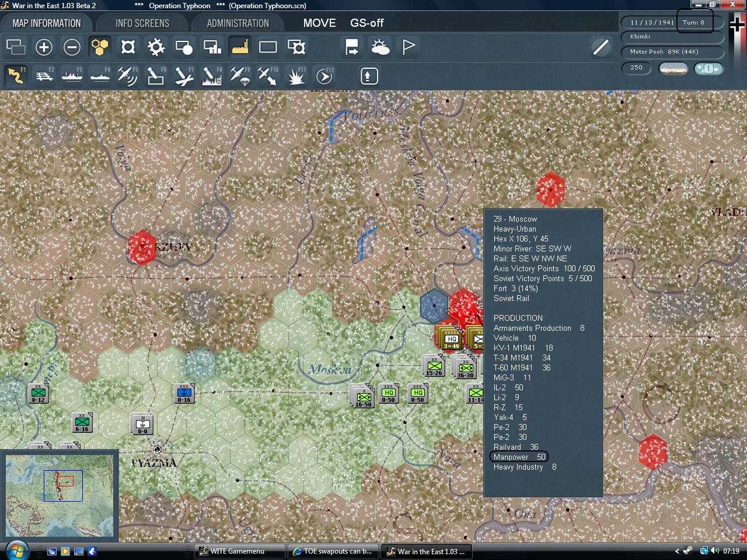
Task: Select Bomb city mode (F8)
Action: 212,76
